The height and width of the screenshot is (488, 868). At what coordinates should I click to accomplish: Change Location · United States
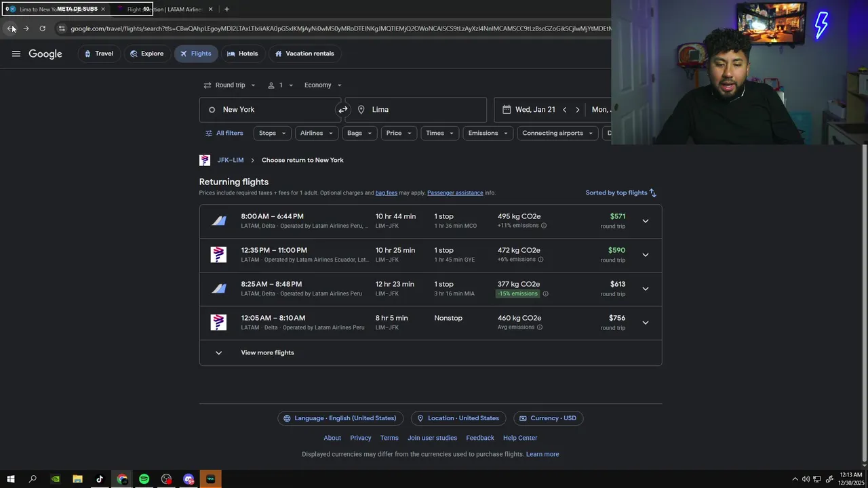tap(458, 418)
